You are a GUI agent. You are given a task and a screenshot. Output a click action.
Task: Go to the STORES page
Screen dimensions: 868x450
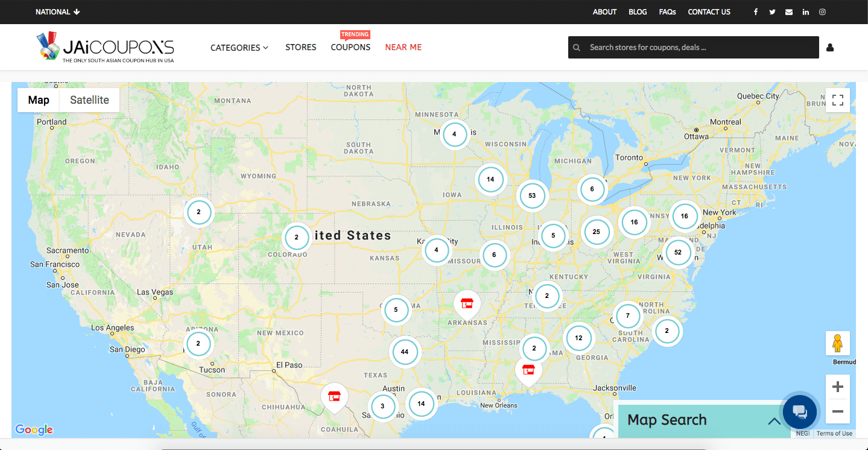coord(301,48)
